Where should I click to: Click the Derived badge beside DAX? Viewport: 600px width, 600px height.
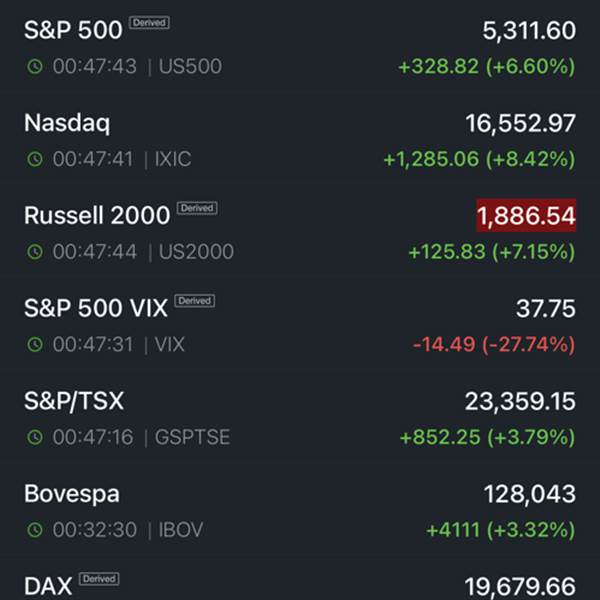click(x=99, y=579)
